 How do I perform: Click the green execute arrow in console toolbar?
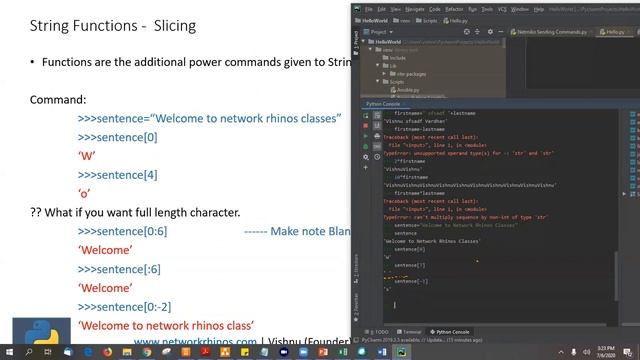point(366,136)
